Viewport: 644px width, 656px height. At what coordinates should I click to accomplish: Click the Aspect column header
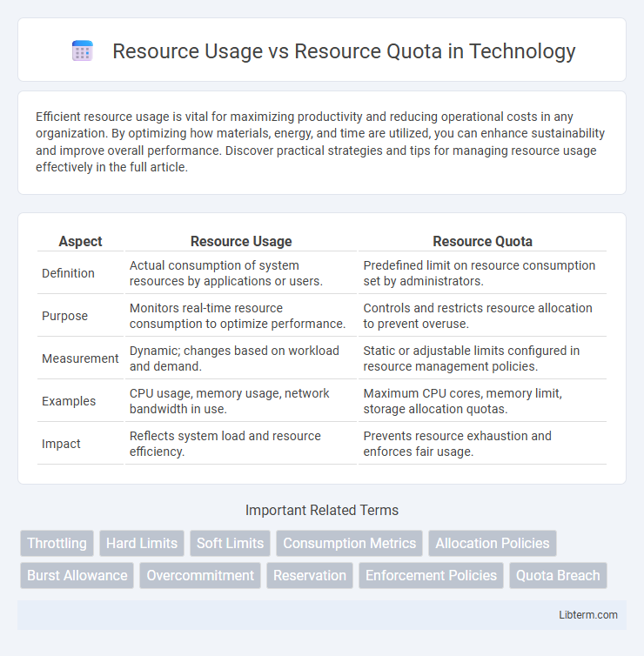point(80,241)
